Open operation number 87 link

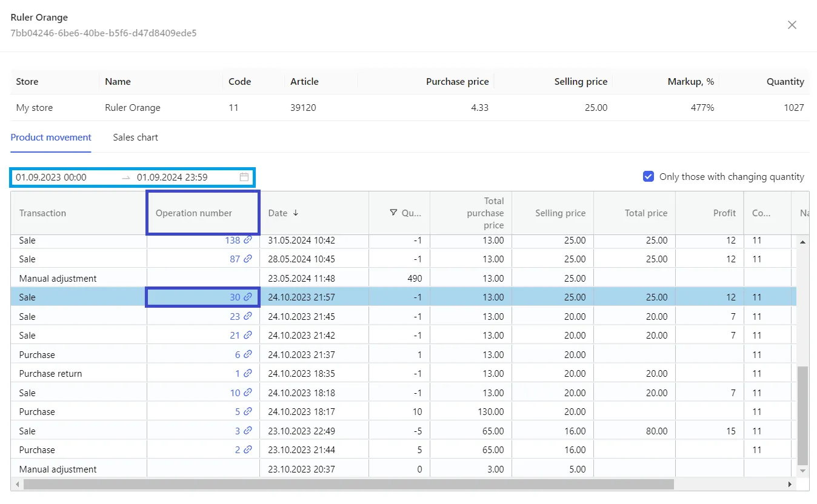[235, 259]
